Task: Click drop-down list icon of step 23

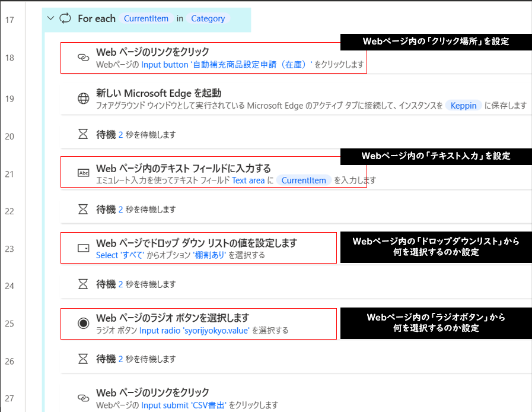Action: 84,248
